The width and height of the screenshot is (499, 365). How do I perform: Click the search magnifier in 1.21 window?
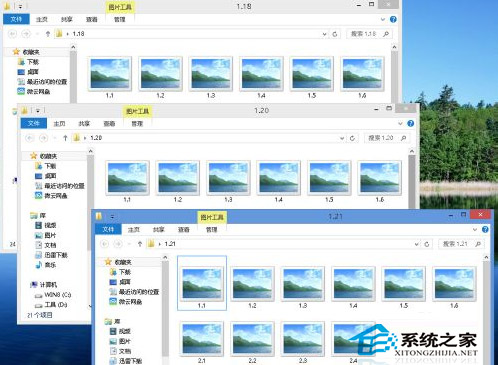coord(478,244)
